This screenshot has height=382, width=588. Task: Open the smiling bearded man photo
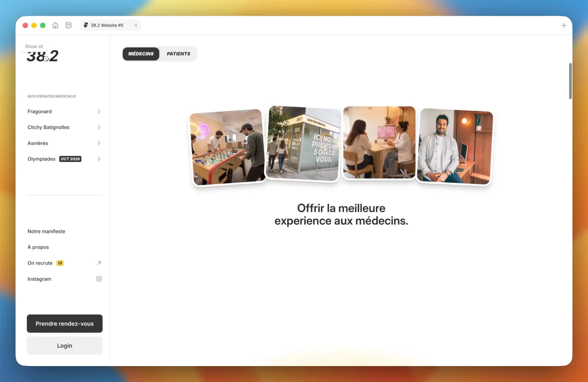[x=455, y=146]
